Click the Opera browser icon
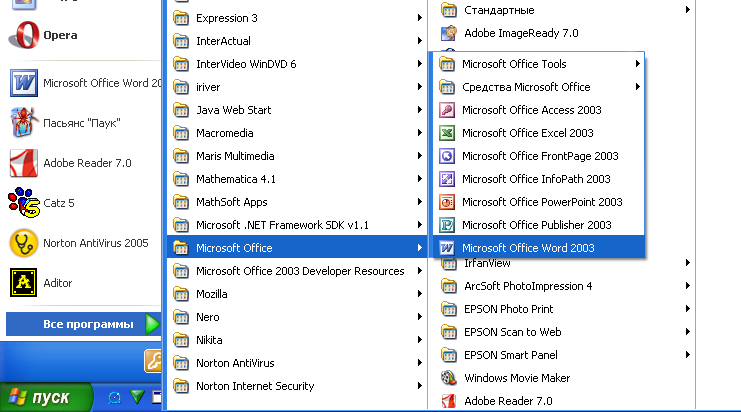The image size is (741, 412). [24, 35]
